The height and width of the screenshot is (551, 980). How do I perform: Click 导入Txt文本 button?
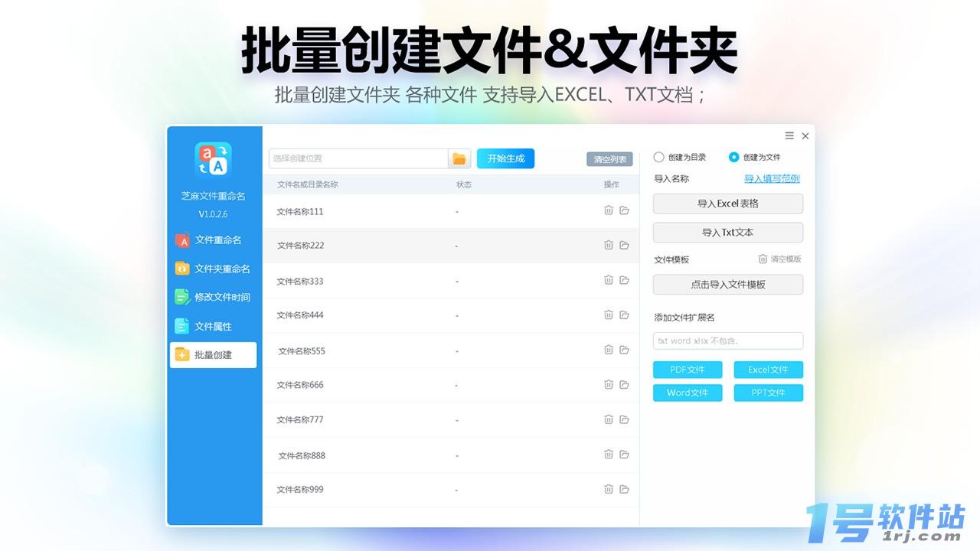click(x=728, y=233)
